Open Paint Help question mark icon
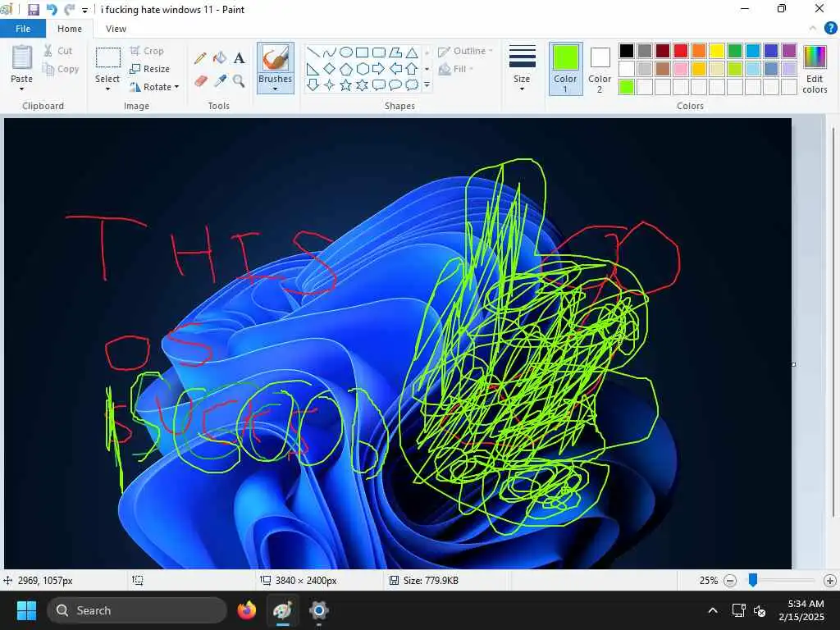 (x=830, y=29)
